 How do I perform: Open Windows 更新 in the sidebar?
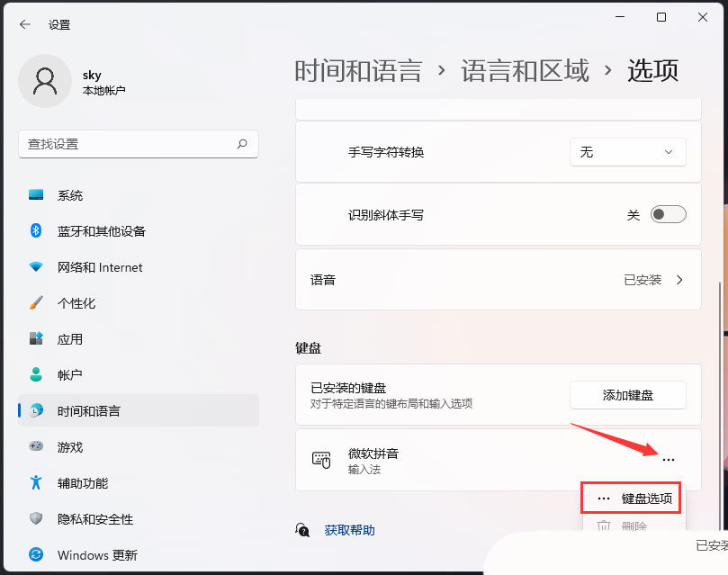pyautogui.click(x=97, y=555)
